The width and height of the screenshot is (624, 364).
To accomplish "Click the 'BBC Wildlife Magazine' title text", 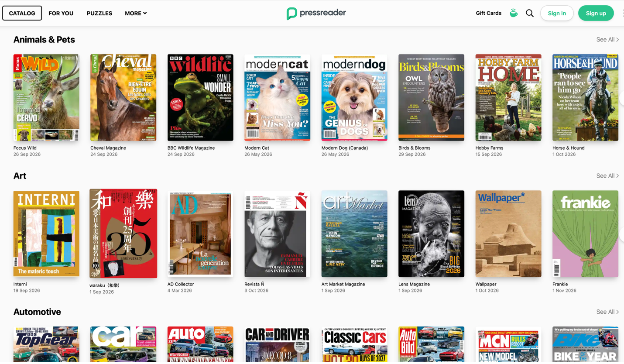I will point(191,148).
